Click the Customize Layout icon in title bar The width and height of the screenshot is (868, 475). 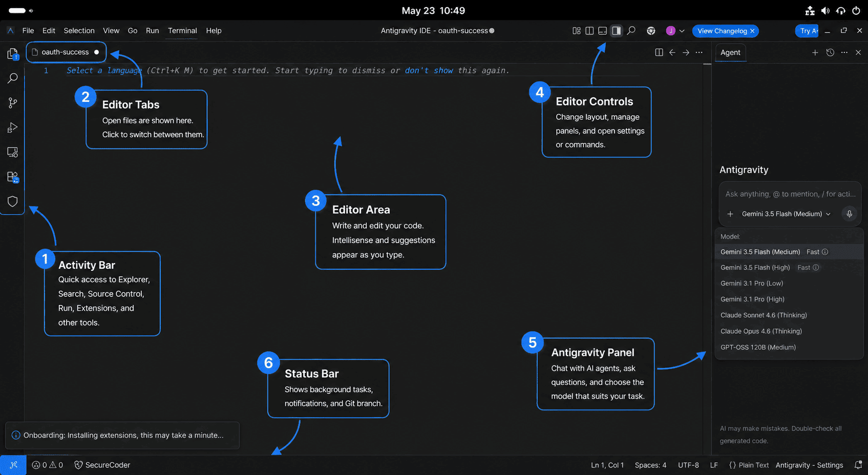coord(576,31)
